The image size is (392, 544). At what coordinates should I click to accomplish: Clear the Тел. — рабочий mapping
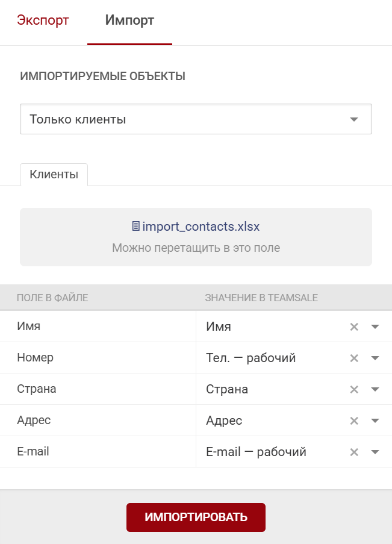354,358
